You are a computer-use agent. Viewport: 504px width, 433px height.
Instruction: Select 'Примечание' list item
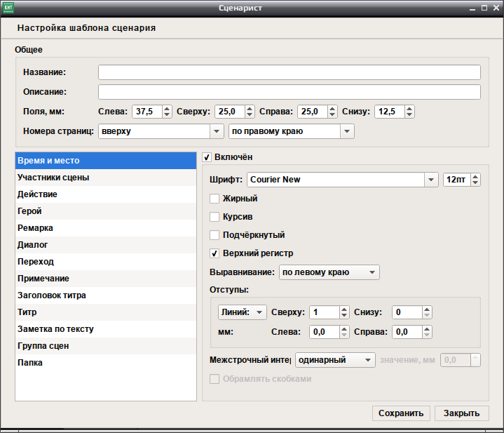coord(106,279)
